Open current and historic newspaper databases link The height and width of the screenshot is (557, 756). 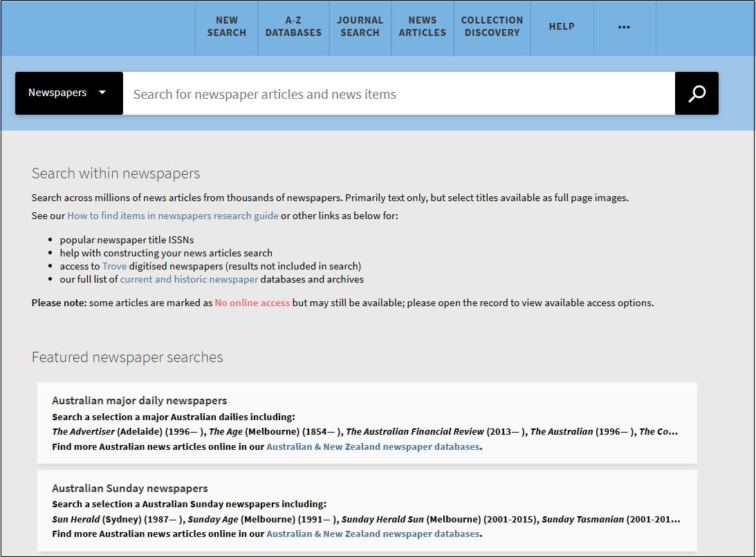coord(189,279)
